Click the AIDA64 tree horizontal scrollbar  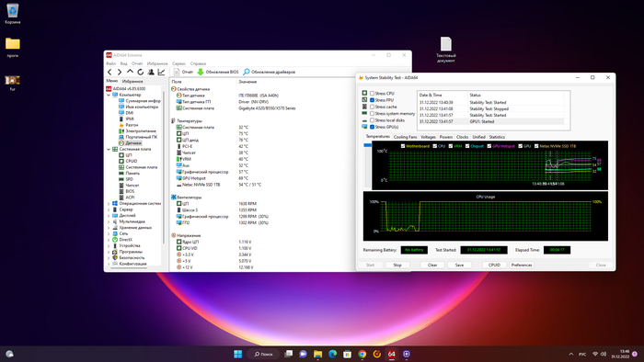[x=130, y=267]
